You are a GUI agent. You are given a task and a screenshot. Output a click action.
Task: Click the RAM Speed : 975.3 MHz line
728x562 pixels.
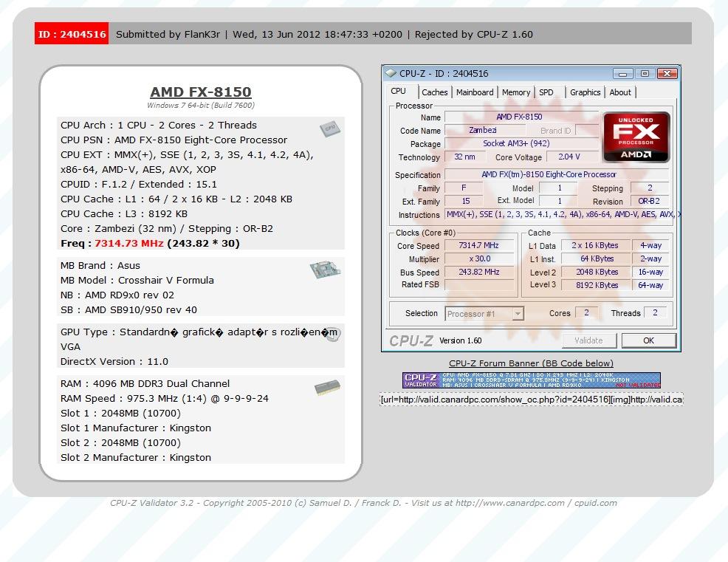pos(165,399)
